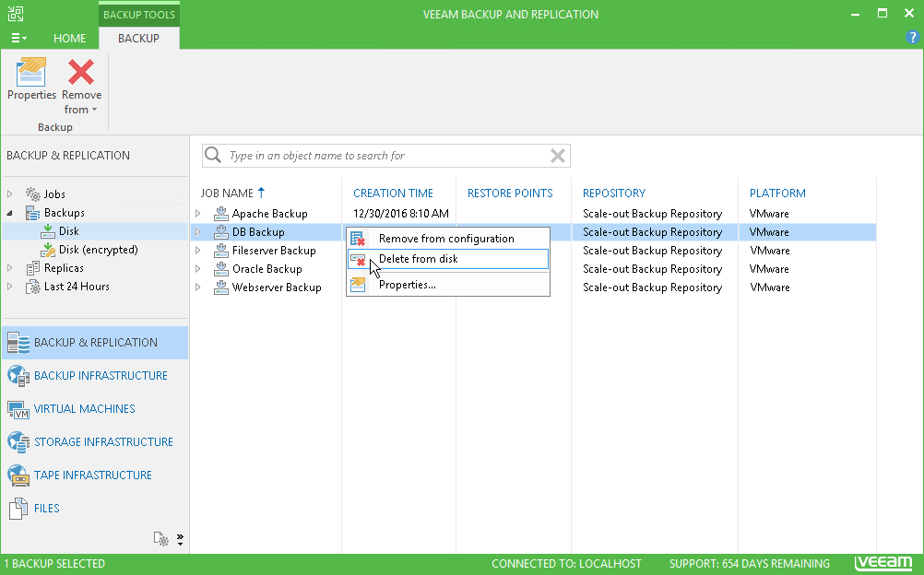Screen dimensions: 924x575
Task: Select Remove from configuration menu entry
Action: (445, 239)
